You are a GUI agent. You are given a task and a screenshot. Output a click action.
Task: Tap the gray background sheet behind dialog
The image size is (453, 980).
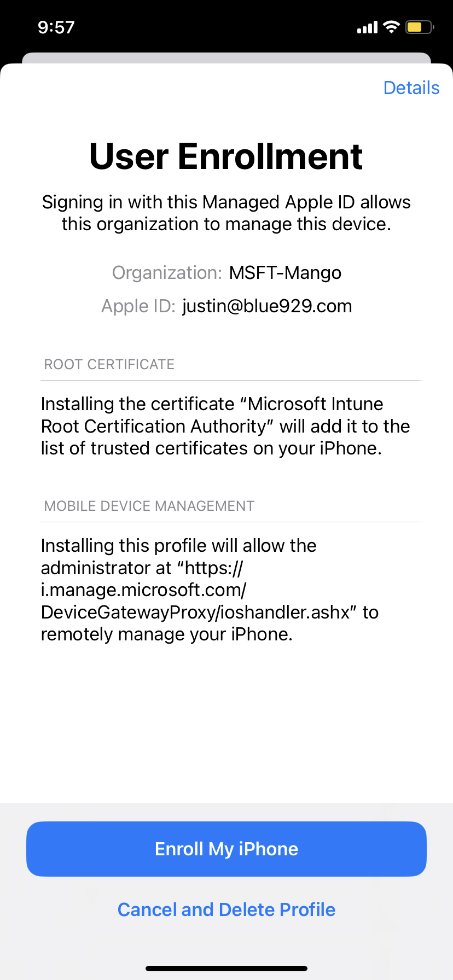click(x=226, y=57)
